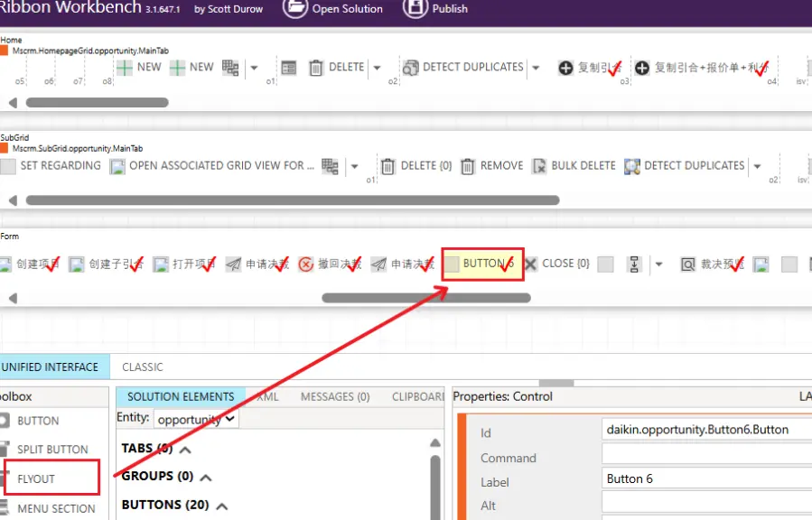
Task: Pick SPLIT BUTTON in the Toolbox
Action: click(x=52, y=450)
